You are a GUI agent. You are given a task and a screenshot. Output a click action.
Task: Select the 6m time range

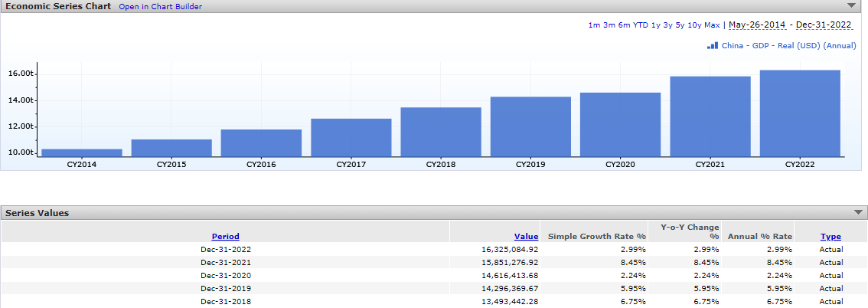(624, 25)
